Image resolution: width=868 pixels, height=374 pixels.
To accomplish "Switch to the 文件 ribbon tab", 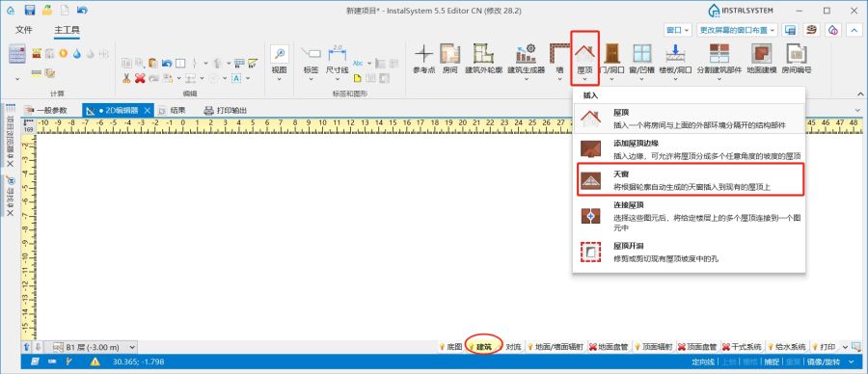I will click(x=24, y=30).
